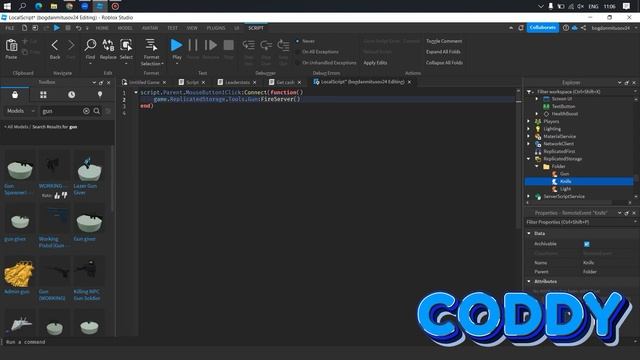The image size is (640, 360).
Task: Click the blue play icon in the quick access bar
Action: click(57, 28)
